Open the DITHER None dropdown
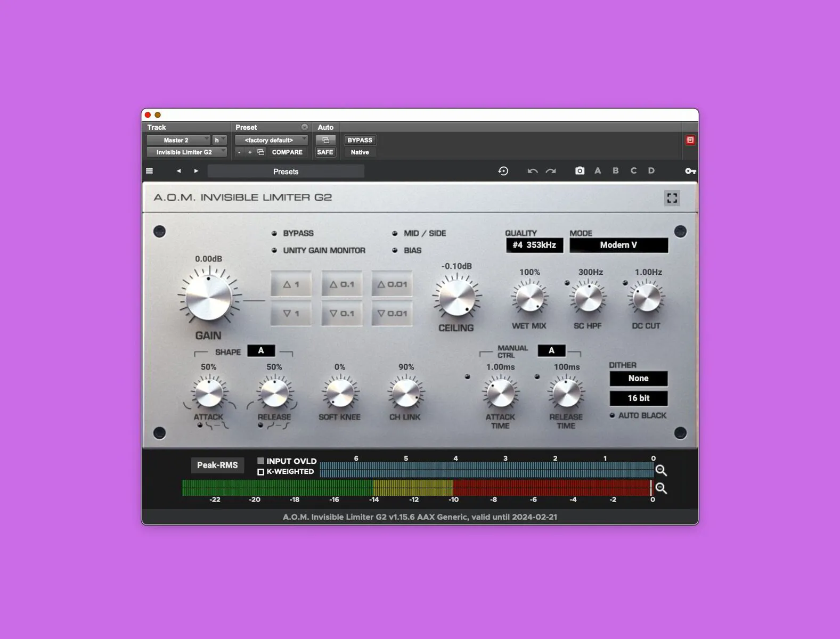Screen dimensions: 840x639 tap(638, 379)
